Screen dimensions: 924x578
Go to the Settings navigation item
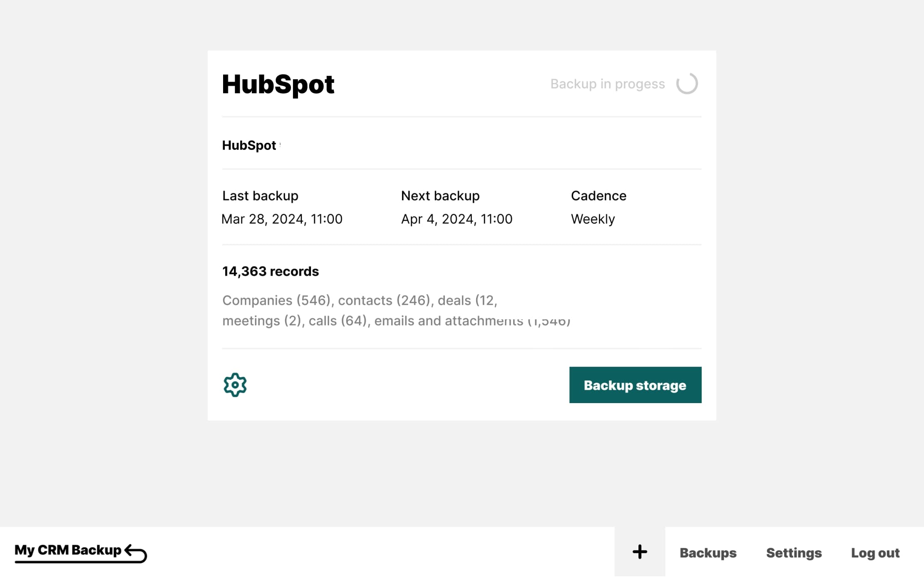pos(794,553)
